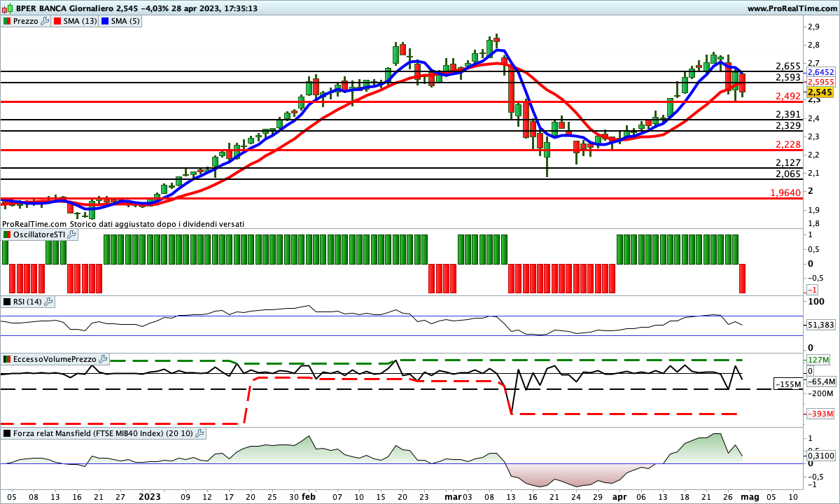Viewport: 840px width, 504px height.
Task: Click the 2,593 level label
Action: (x=788, y=78)
